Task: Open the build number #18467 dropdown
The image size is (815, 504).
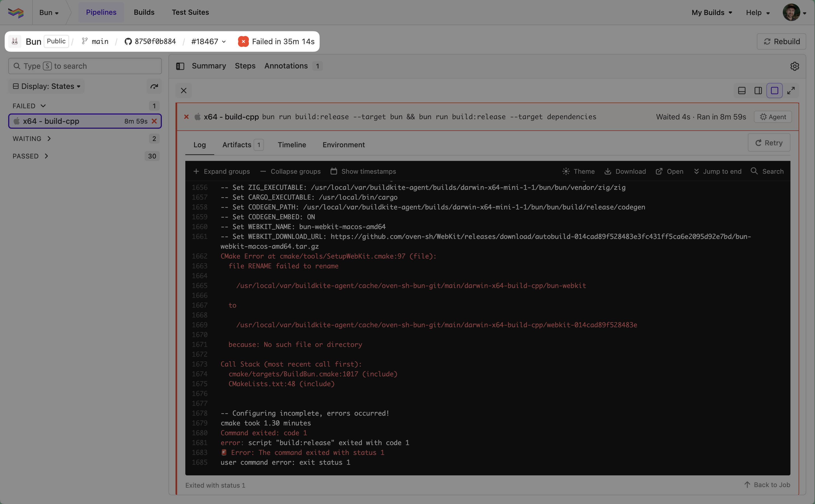Action: pyautogui.click(x=209, y=42)
